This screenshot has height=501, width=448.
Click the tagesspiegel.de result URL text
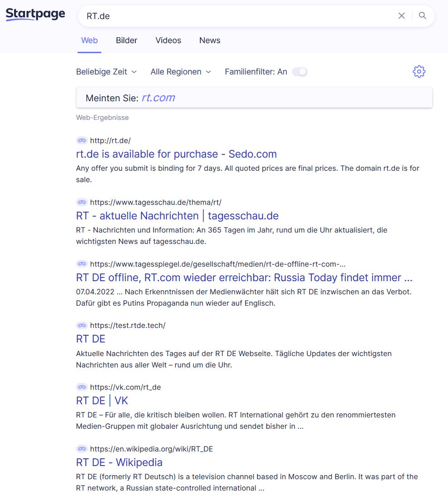point(218,264)
